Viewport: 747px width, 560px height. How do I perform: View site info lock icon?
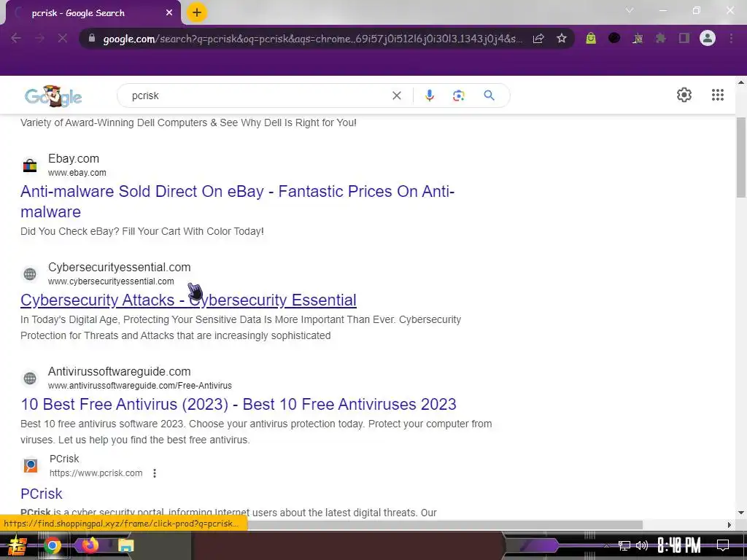92,38
